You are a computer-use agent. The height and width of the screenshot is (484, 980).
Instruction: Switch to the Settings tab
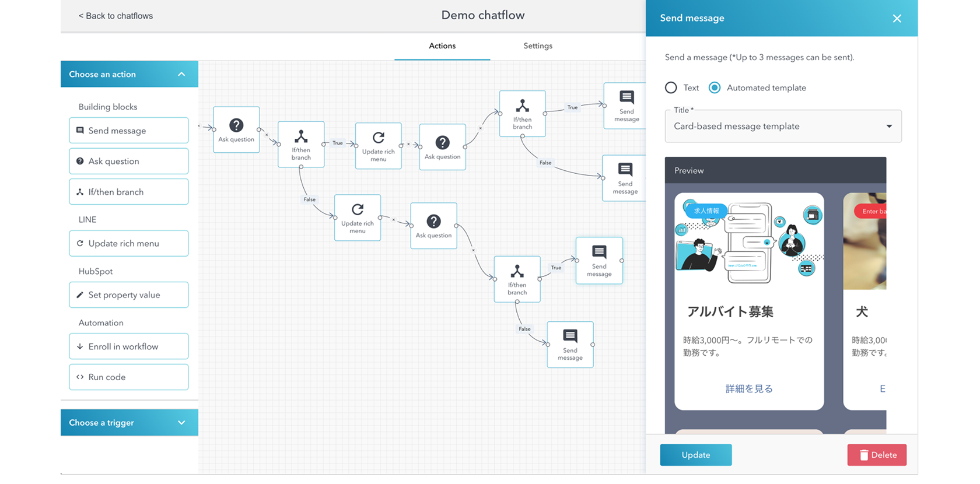click(x=537, y=46)
